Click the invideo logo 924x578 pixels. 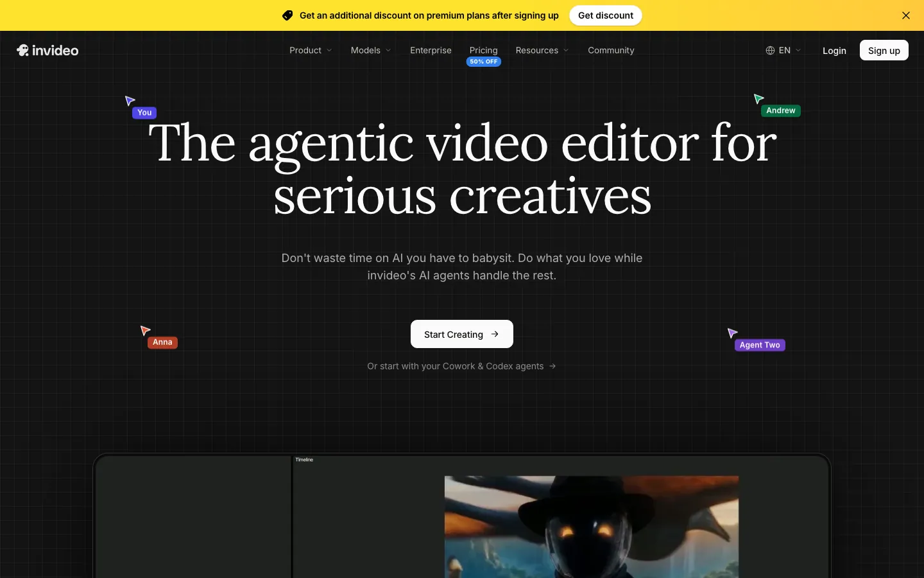(47, 50)
